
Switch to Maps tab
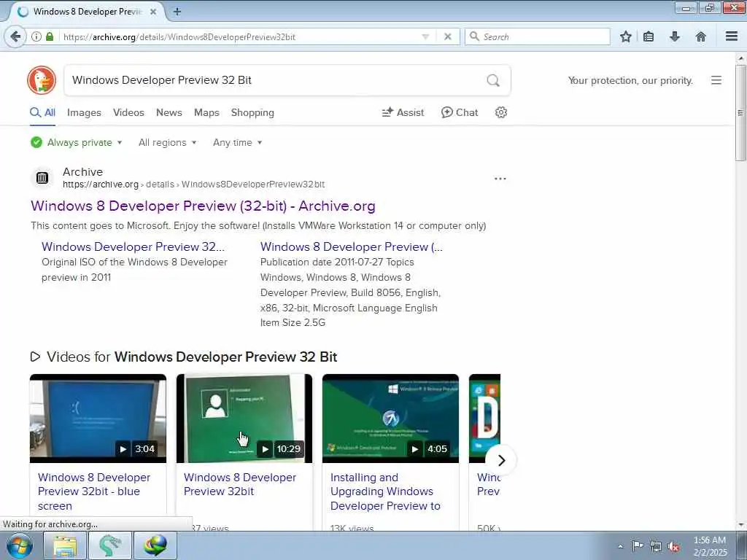tap(206, 112)
